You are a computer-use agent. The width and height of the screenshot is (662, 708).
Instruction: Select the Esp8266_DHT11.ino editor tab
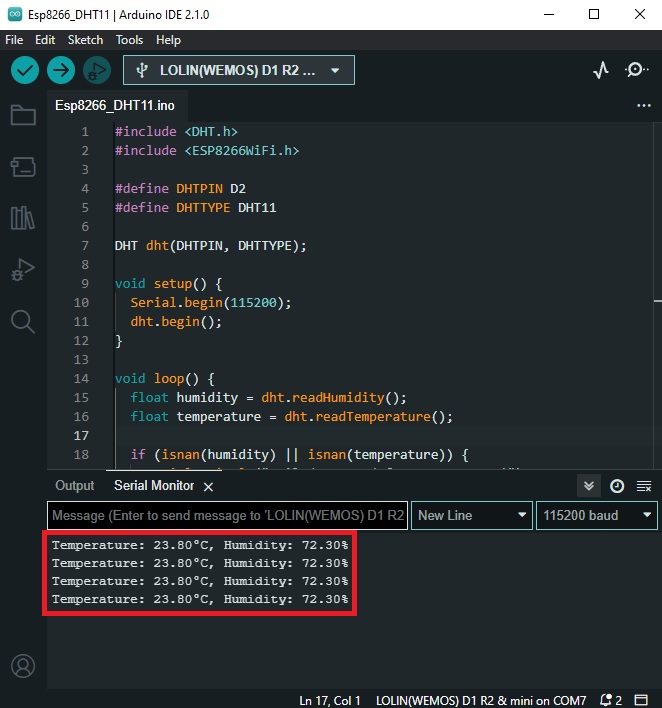[x=115, y=106]
